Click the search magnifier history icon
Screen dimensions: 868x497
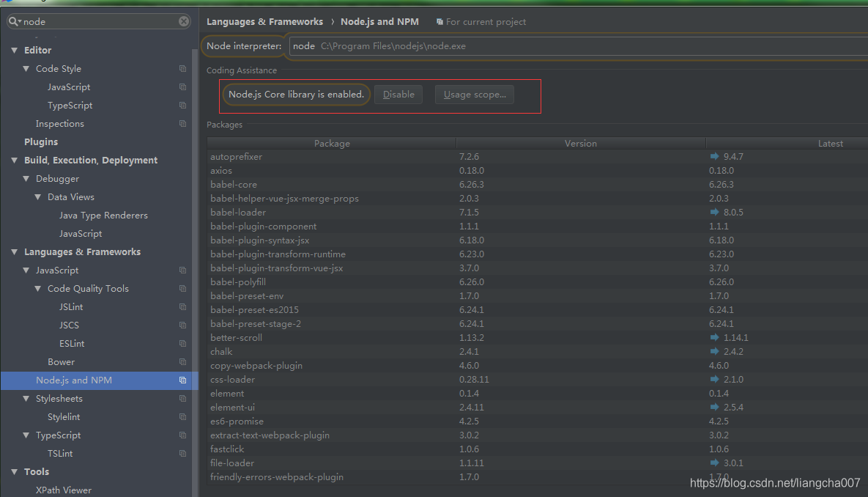(15, 21)
